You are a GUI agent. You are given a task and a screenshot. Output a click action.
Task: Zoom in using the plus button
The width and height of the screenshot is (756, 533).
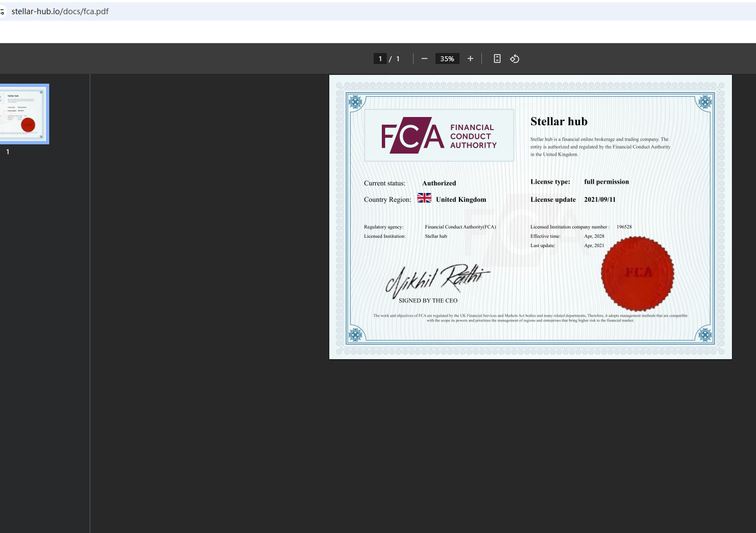470,58
